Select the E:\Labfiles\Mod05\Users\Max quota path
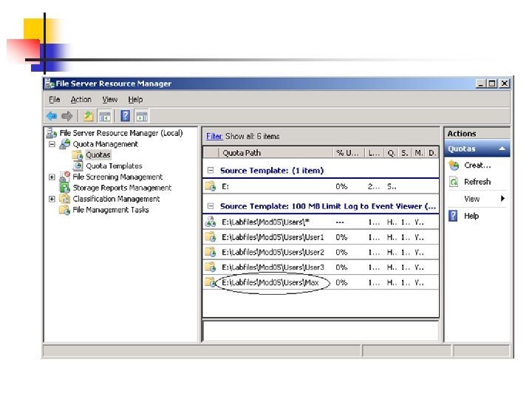This screenshot has width=532, height=399. tap(270, 282)
